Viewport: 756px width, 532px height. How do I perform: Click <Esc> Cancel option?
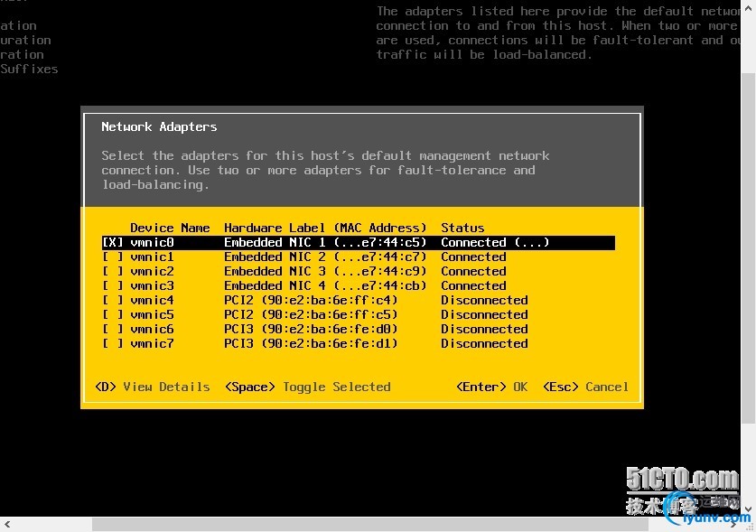[585, 387]
